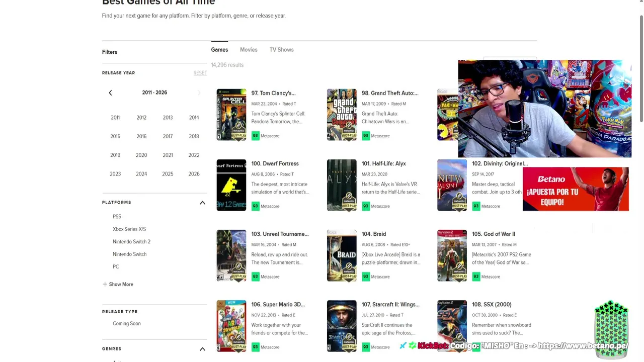Filter by Nintendo Switch 2 platform

[131, 242]
